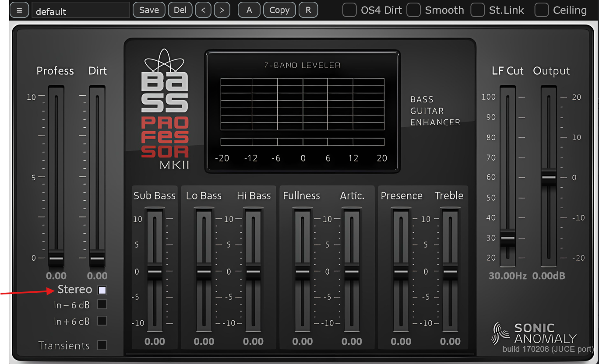Click the Sonic Anomaly logo
Viewport: 599px width, 364px height.
click(534, 334)
